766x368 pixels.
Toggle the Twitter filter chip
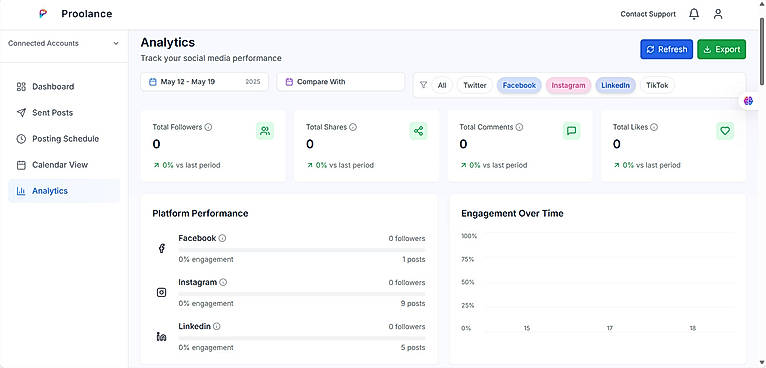(475, 86)
